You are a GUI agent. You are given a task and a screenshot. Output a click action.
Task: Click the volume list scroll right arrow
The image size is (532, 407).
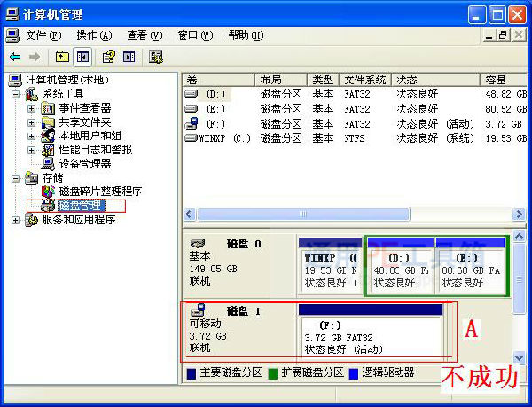click(x=519, y=214)
